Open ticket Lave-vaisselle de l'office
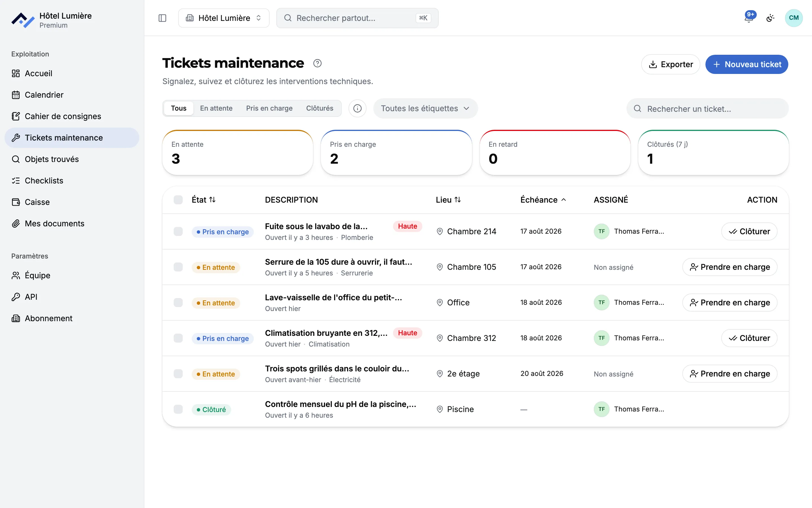Image resolution: width=812 pixels, height=508 pixels. [333, 298]
